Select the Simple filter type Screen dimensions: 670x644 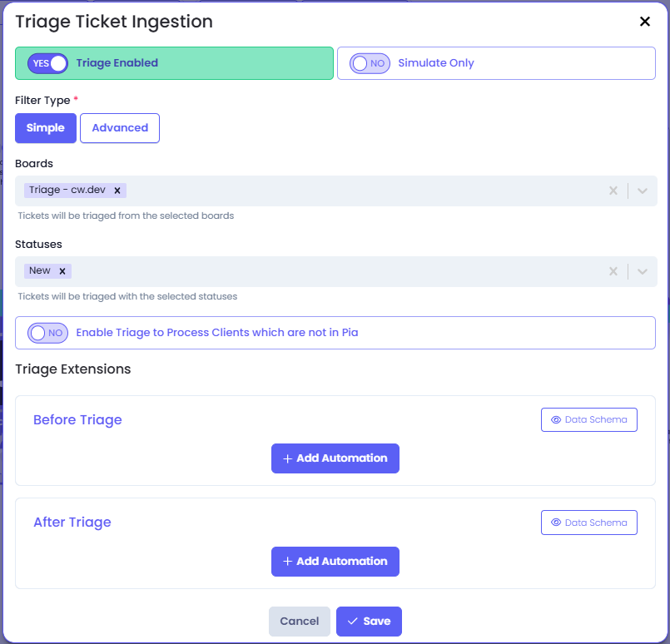point(46,128)
